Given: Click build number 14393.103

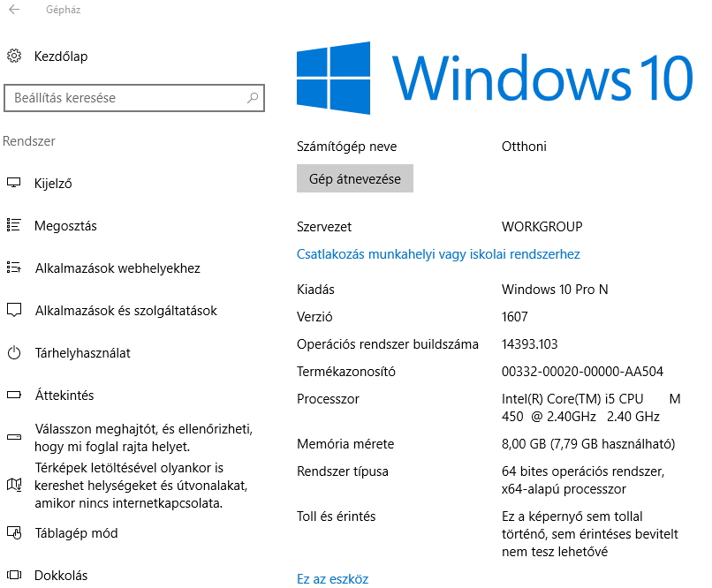Looking at the screenshot, I should (x=530, y=344).
